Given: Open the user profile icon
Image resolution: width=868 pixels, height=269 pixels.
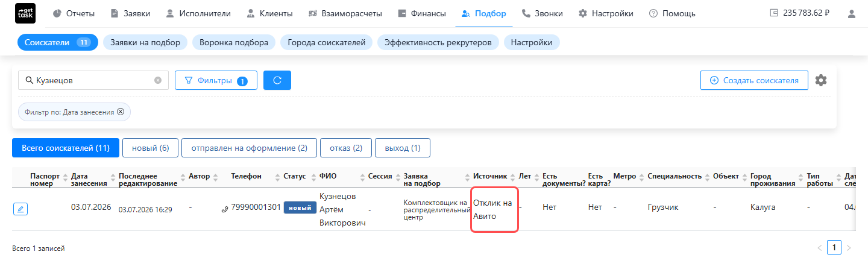Looking at the screenshot, I should coord(851,13).
